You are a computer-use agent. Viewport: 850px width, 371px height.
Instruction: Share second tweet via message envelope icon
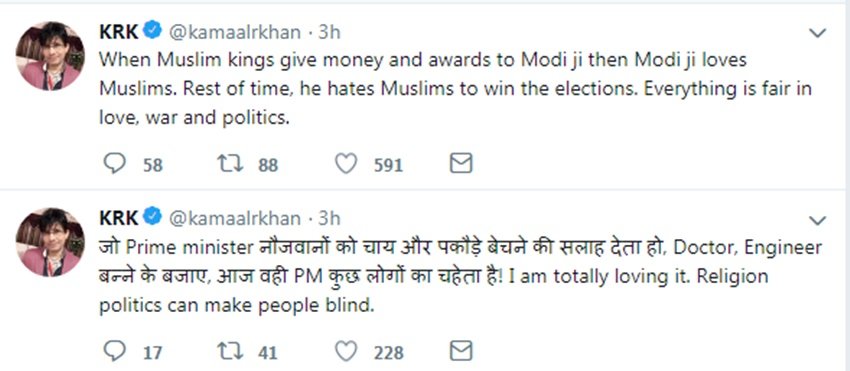[461, 351]
